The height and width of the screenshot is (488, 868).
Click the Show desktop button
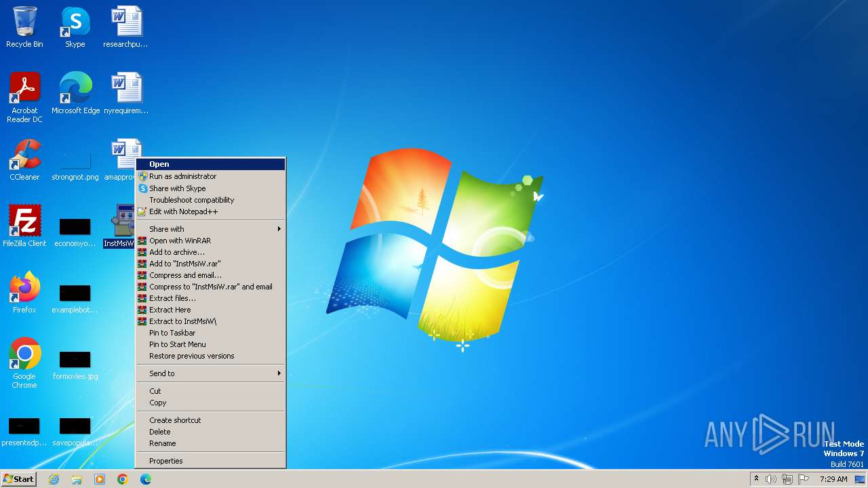coord(861,479)
